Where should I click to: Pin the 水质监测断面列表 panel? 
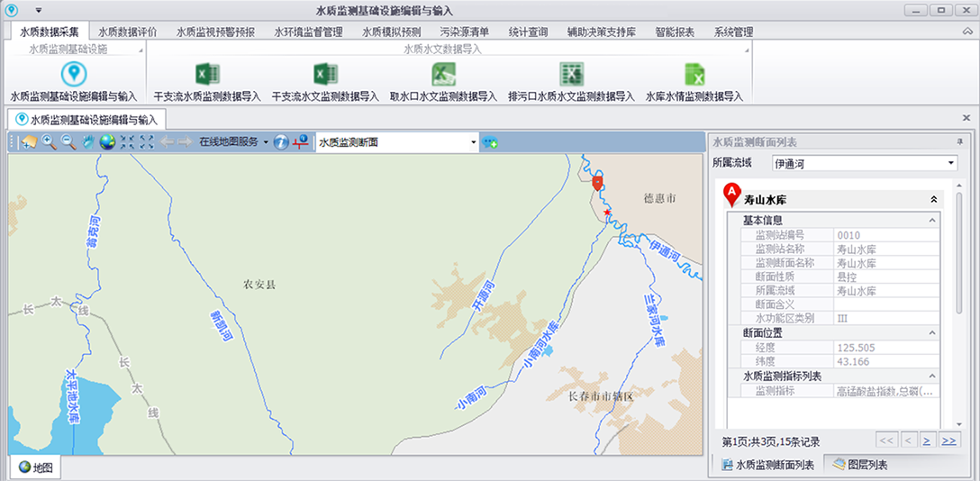(959, 142)
